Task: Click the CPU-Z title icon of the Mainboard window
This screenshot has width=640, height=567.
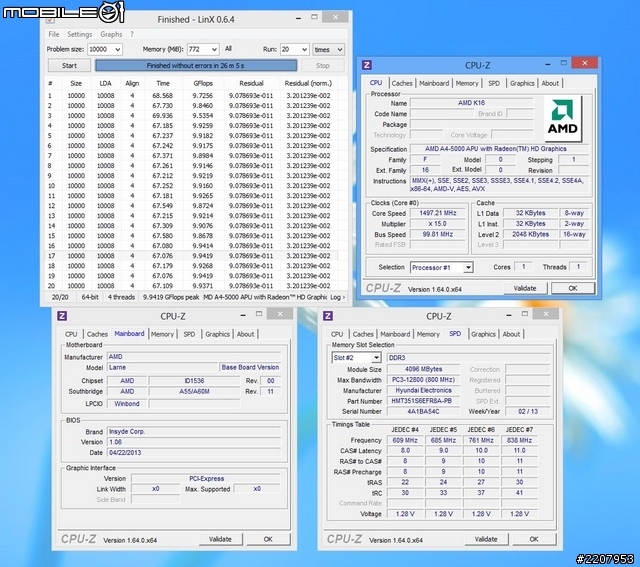Action: 62,316
